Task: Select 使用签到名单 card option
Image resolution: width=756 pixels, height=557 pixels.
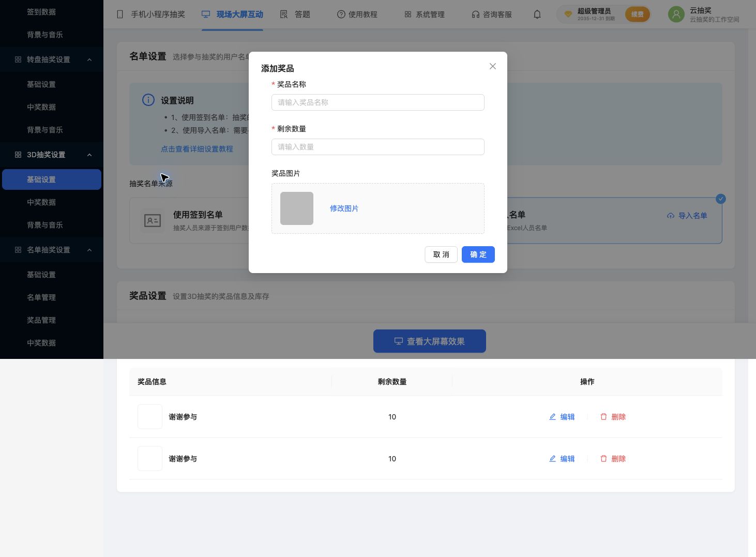Action: (189, 220)
